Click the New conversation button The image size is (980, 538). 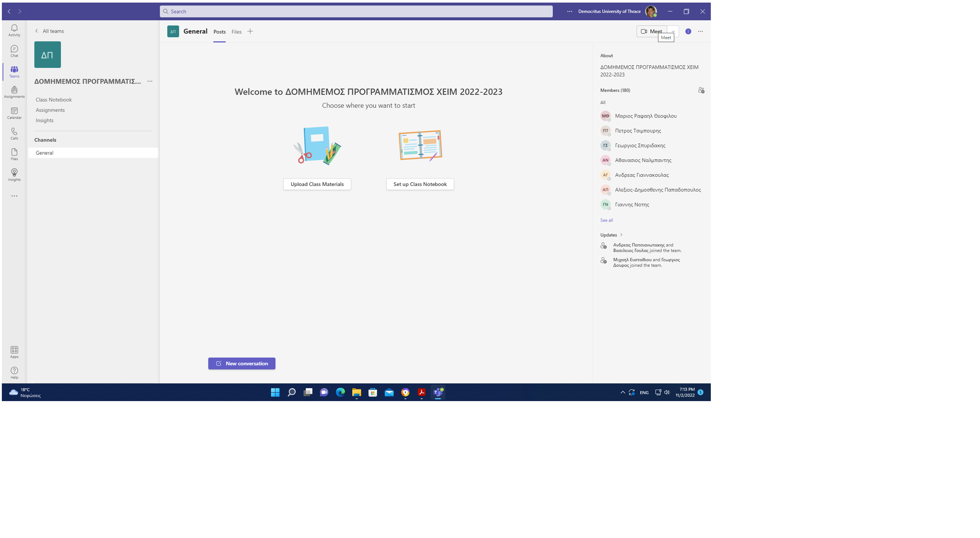[241, 363]
